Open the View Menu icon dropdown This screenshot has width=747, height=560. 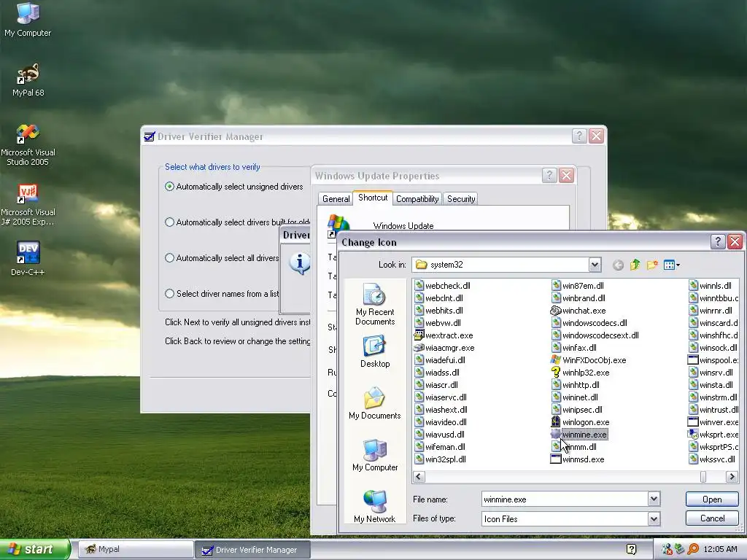pyautogui.click(x=672, y=265)
